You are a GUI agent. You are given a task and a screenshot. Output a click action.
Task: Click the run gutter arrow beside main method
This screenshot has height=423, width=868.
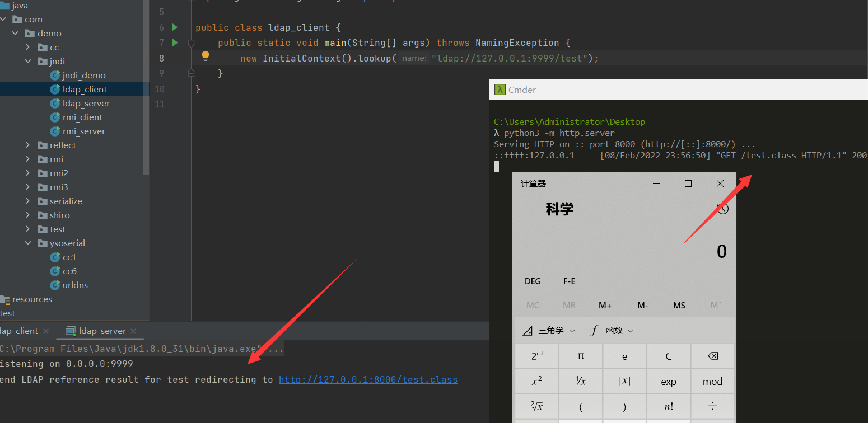click(174, 43)
